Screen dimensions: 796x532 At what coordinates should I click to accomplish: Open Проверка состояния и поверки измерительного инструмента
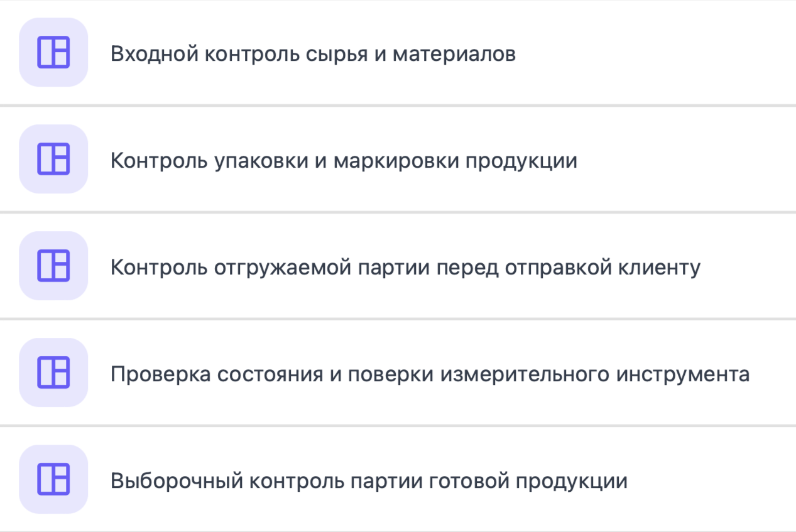pos(430,374)
